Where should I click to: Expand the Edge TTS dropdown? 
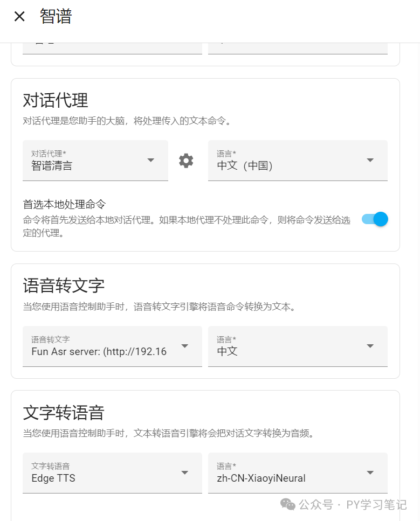pos(112,473)
